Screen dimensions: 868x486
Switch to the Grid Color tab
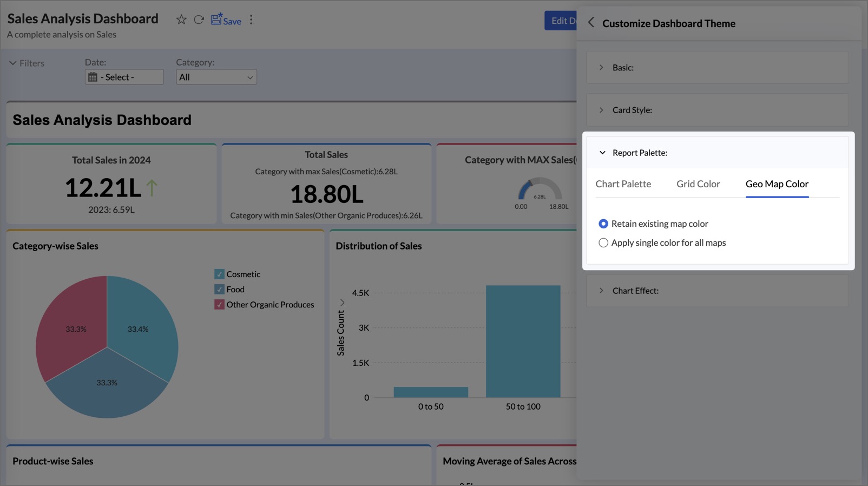pyautogui.click(x=698, y=184)
